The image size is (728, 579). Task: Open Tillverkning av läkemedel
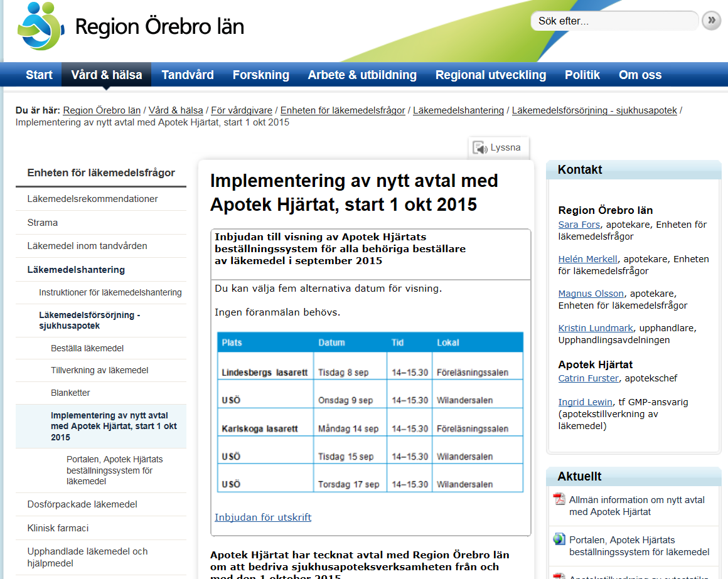click(x=99, y=370)
